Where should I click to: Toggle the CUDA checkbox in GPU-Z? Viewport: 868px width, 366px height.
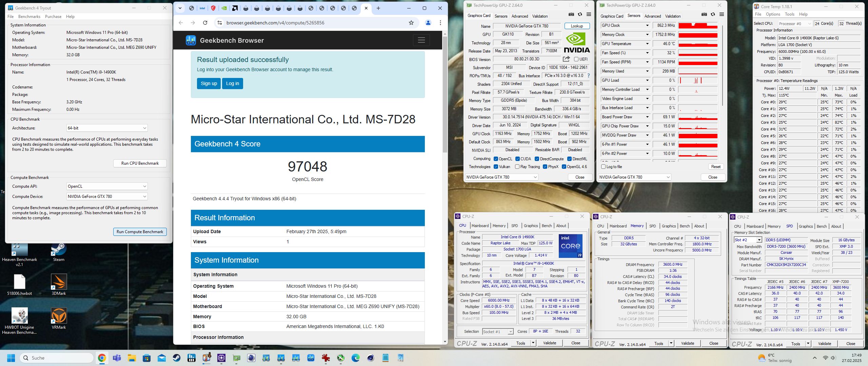point(517,159)
